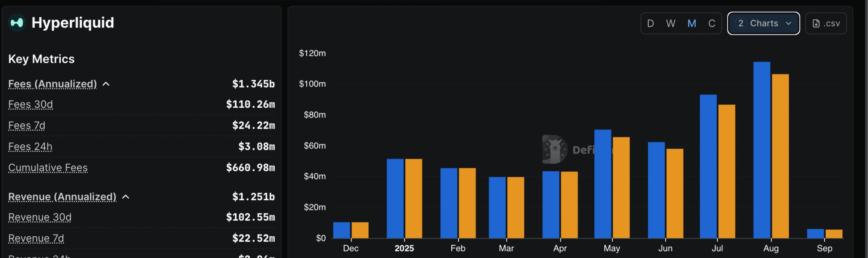Collapse the Revenue (Annualized) chevron
Screen dimensions: 868x258
click(x=126, y=197)
